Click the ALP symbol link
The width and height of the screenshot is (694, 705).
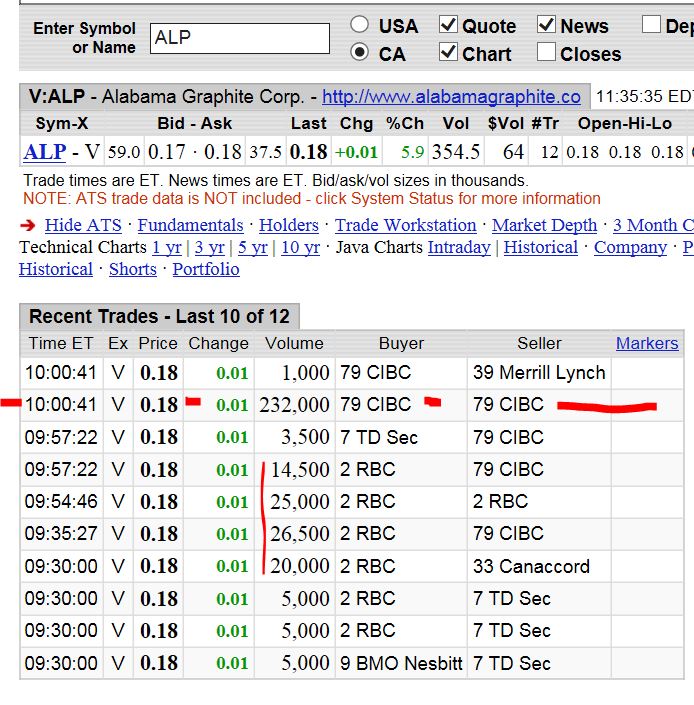(x=44, y=152)
